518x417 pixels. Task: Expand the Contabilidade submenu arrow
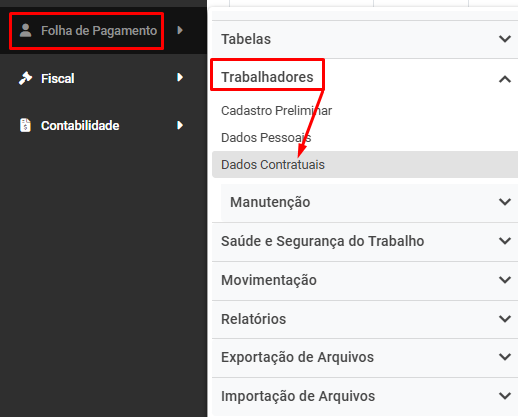(x=180, y=125)
